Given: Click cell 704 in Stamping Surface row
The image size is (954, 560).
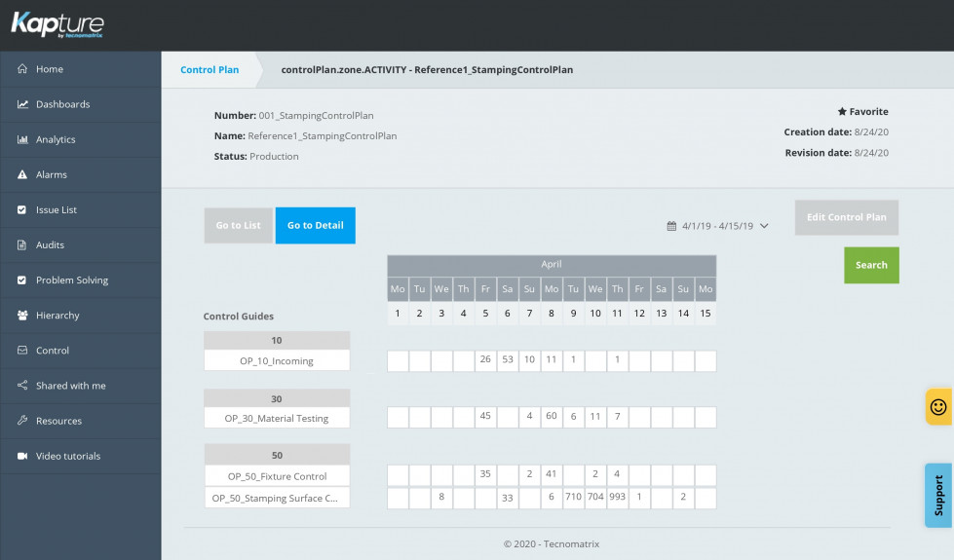Looking at the screenshot, I should (x=595, y=498).
